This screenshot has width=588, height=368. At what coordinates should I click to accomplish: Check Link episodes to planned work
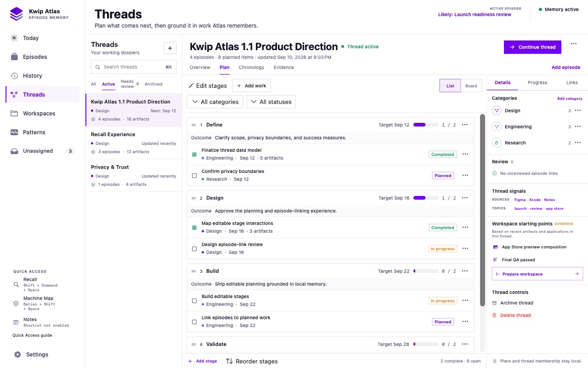coord(194,322)
